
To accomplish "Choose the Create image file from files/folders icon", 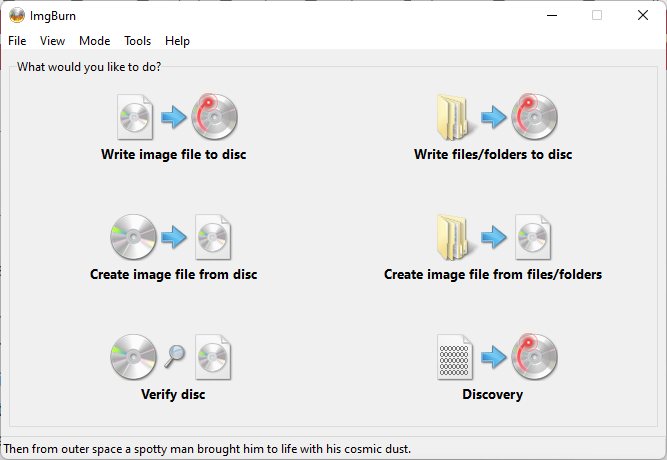I will (x=494, y=237).
